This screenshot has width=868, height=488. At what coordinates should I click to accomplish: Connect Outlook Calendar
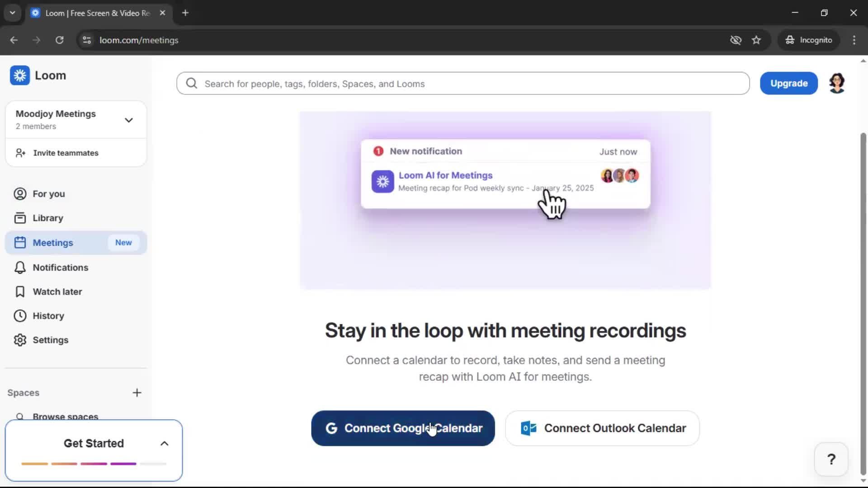coord(602,428)
